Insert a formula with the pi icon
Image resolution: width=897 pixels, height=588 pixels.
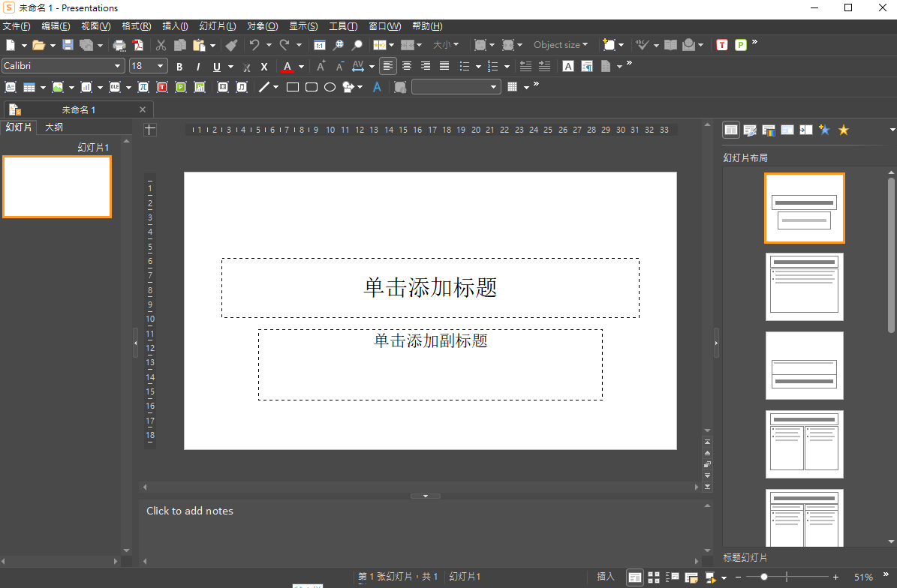[x=143, y=87]
